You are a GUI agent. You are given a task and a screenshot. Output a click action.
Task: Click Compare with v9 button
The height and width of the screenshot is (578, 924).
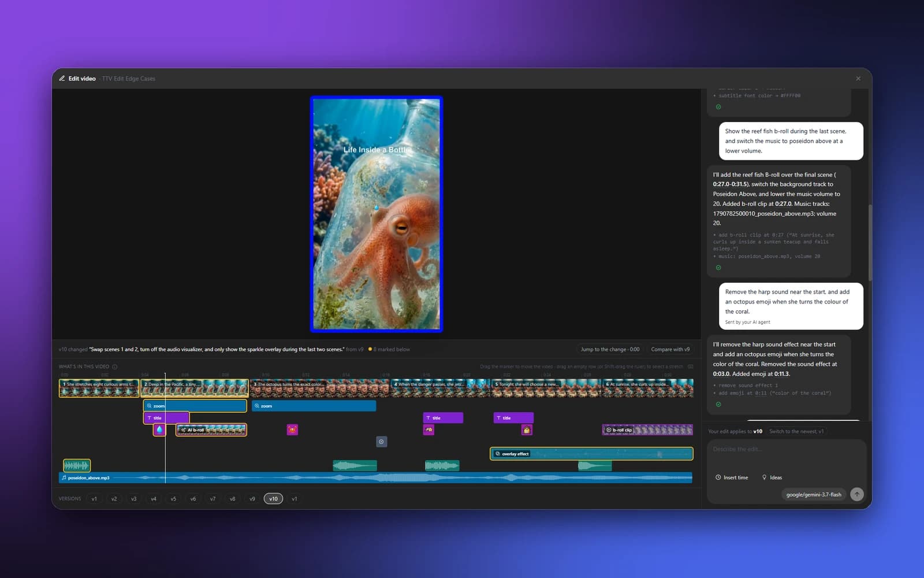[x=670, y=349]
